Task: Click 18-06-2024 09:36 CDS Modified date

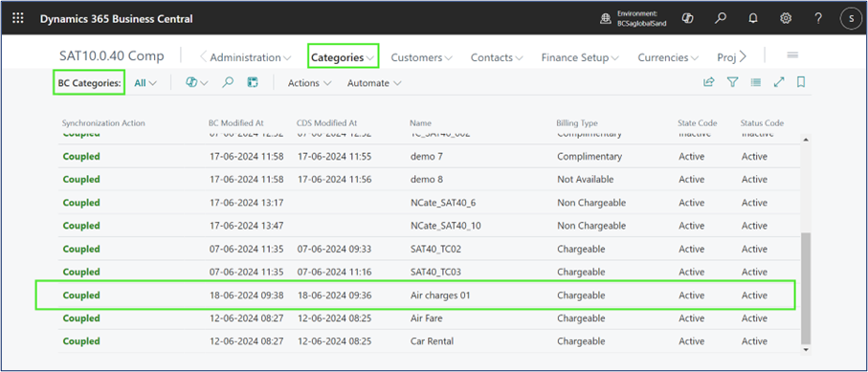Action: click(x=334, y=295)
